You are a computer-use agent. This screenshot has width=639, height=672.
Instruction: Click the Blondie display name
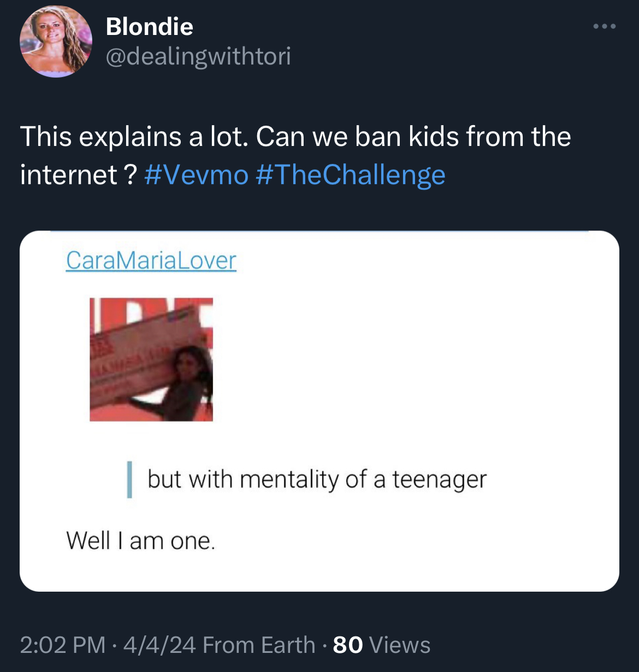click(x=149, y=26)
